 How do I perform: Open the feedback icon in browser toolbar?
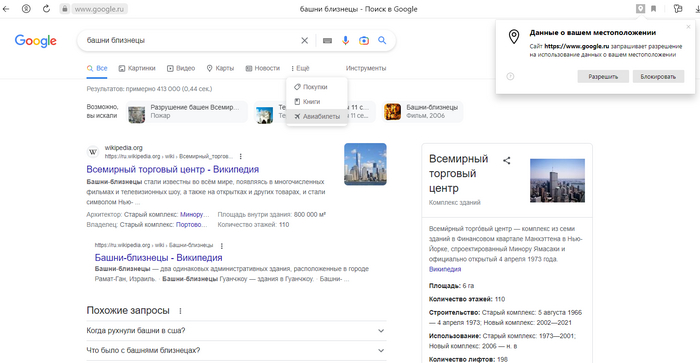pos(678,9)
